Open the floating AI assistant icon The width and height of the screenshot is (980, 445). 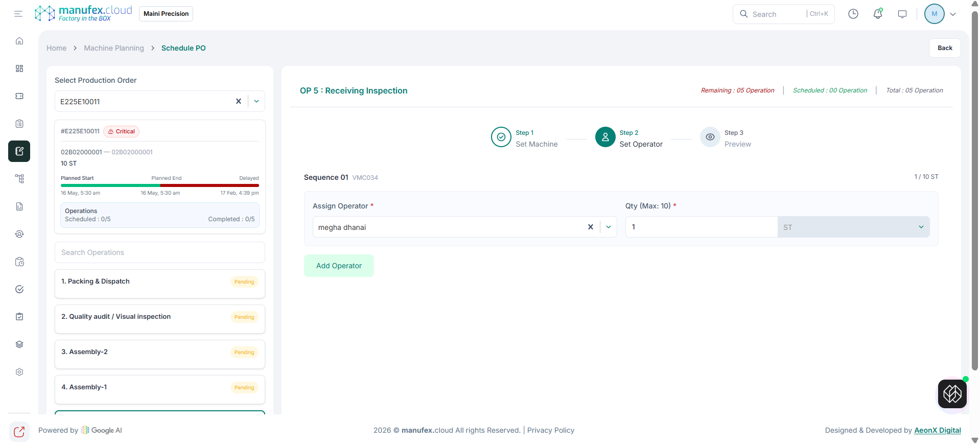tap(952, 394)
